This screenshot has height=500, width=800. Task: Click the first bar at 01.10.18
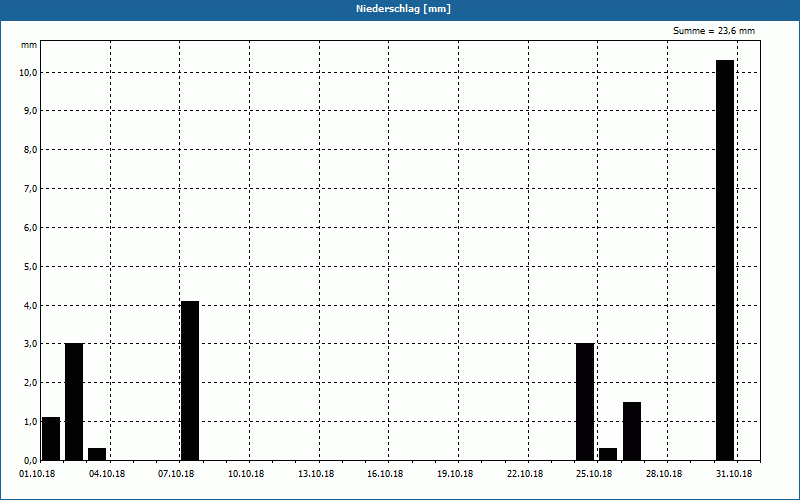[x=51, y=439]
